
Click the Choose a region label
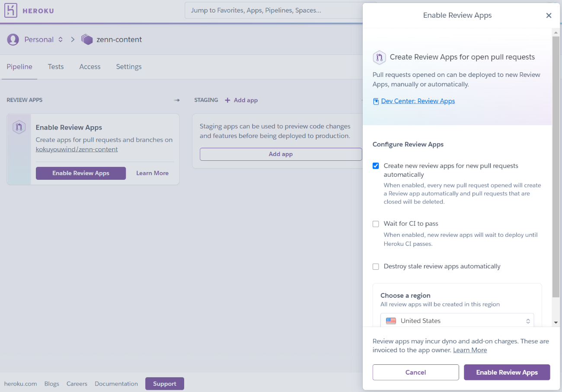tap(406, 296)
